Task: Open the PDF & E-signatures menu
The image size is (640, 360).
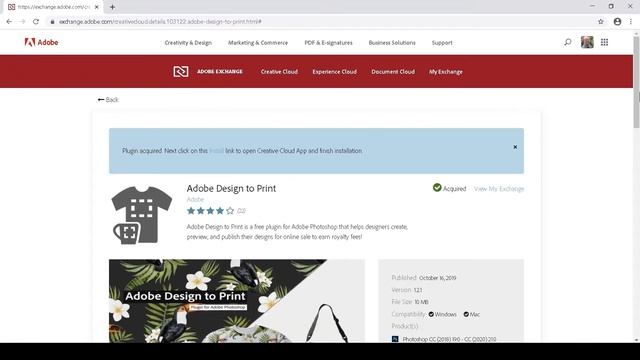Action: click(328, 43)
